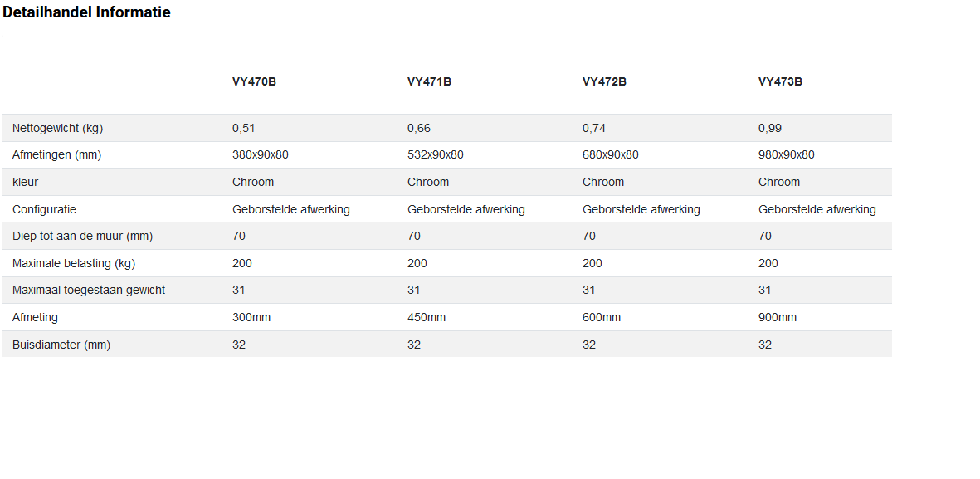The width and height of the screenshot is (980, 479).
Task: Click the 380x90x80 dimensions cell
Action: [x=260, y=154]
